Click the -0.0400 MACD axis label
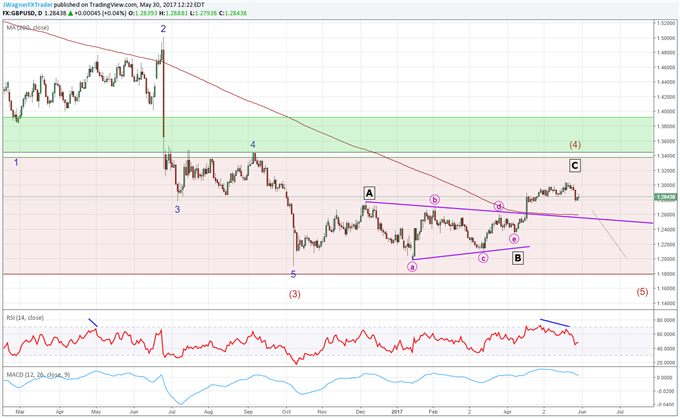This screenshot has width=680, height=418. click(666, 405)
